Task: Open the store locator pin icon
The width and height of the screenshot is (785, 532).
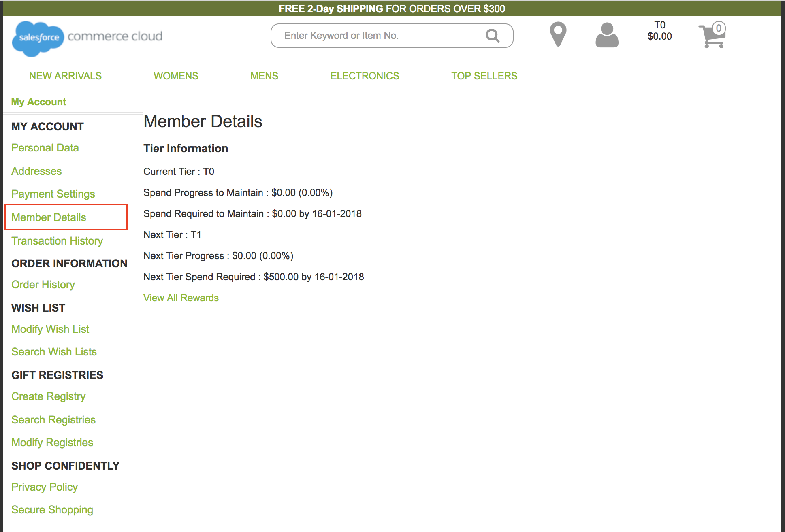Action: pyautogui.click(x=558, y=34)
